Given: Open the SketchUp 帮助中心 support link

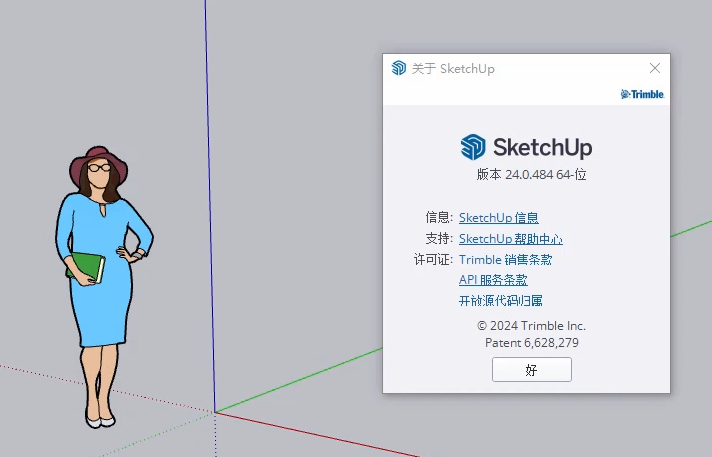Looking at the screenshot, I should pyautogui.click(x=510, y=238).
